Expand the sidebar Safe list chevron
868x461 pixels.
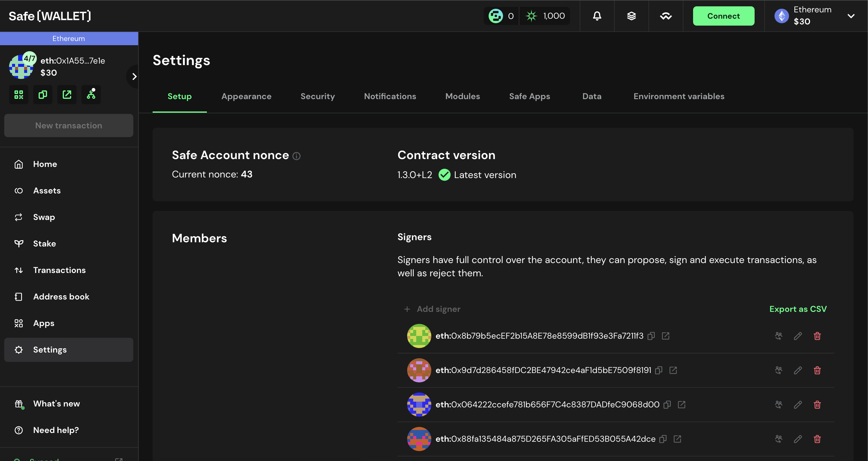point(134,77)
